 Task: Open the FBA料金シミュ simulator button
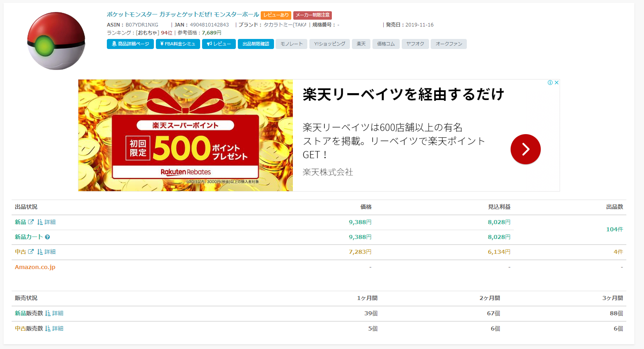coord(178,44)
